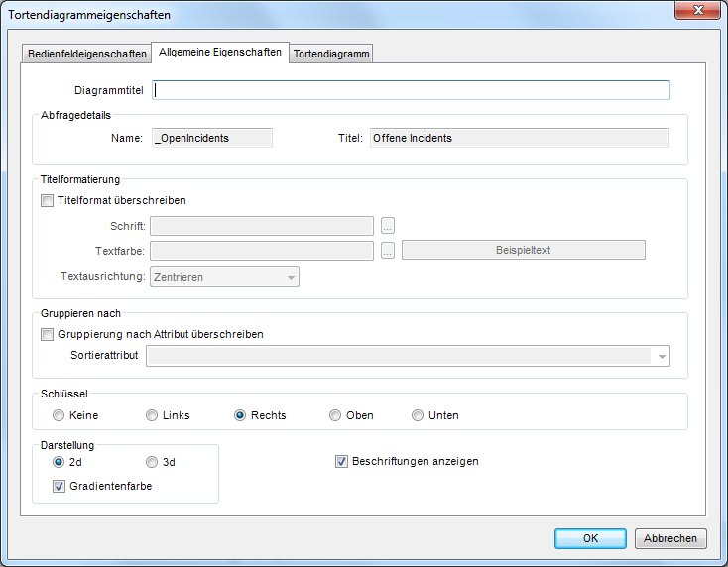Open the Tortendiagramm tab

(x=331, y=55)
